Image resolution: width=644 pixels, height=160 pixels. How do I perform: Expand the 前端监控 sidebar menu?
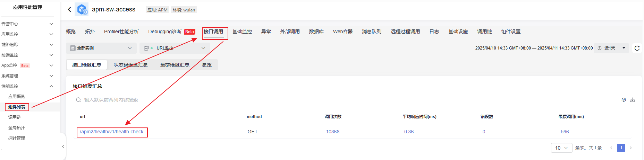click(27, 55)
